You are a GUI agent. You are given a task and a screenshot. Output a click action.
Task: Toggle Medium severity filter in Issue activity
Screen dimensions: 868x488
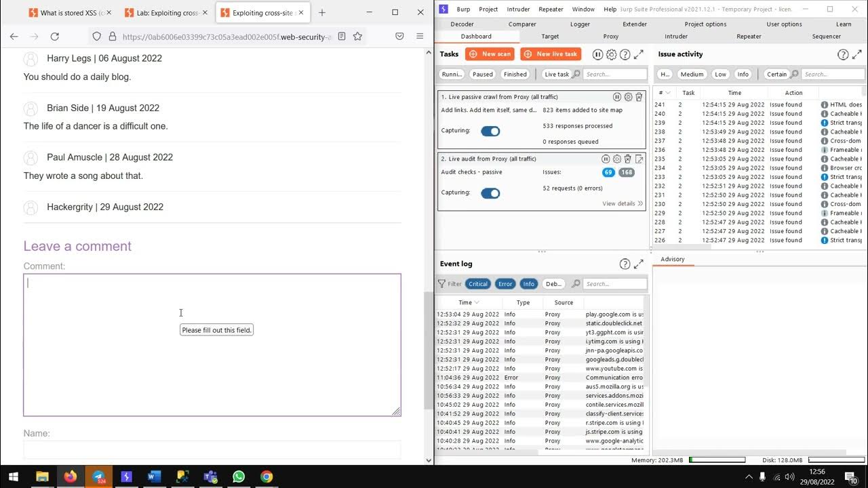coord(692,75)
